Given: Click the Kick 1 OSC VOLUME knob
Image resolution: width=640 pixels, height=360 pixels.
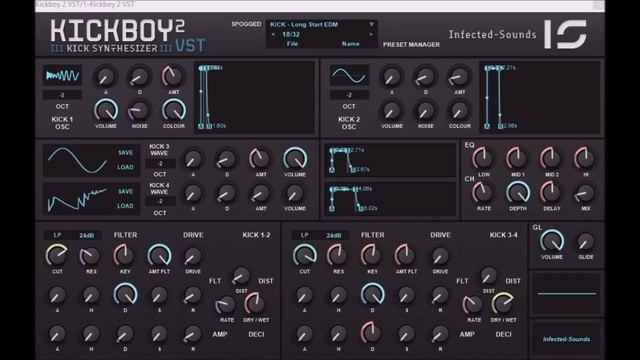Looking at the screenshot, I should pyautogui.click(x=106, y=110).
